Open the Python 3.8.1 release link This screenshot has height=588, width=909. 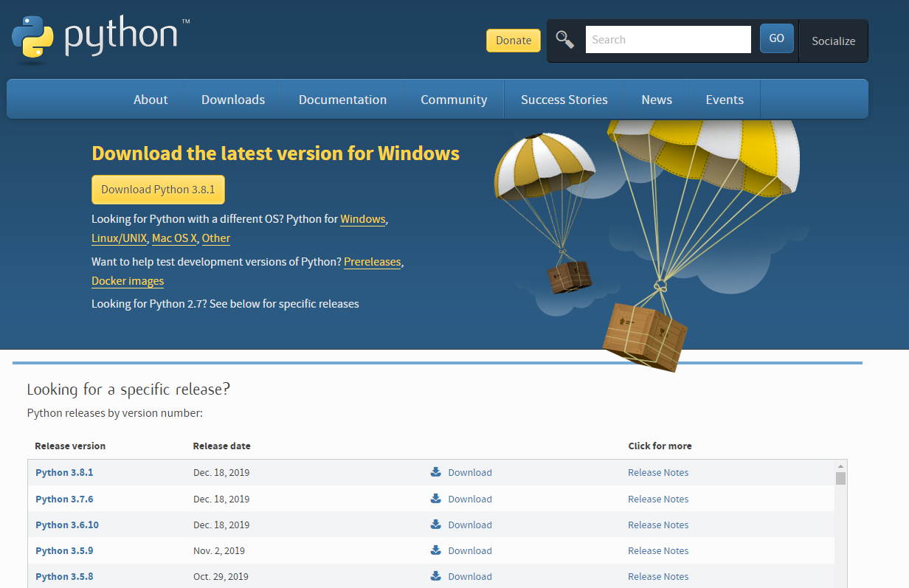point(64,472)
